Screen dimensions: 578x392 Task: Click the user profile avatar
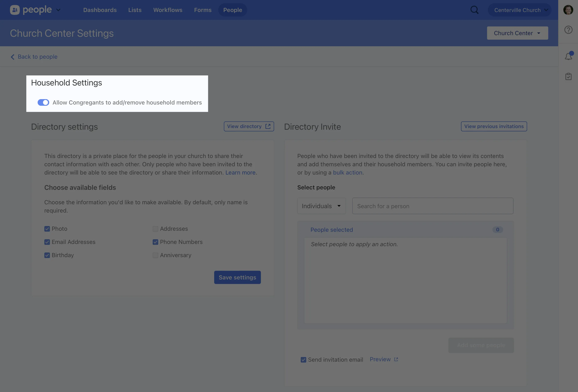568,10
